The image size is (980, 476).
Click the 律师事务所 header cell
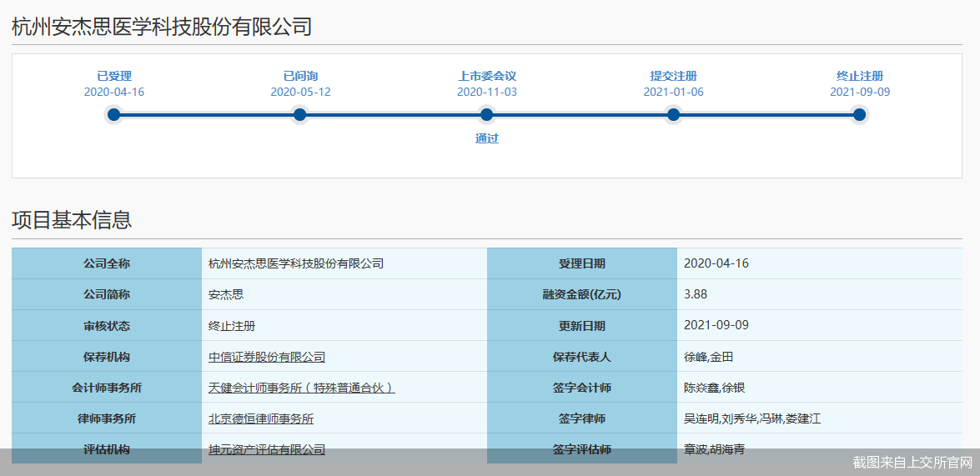coord(107,418)
